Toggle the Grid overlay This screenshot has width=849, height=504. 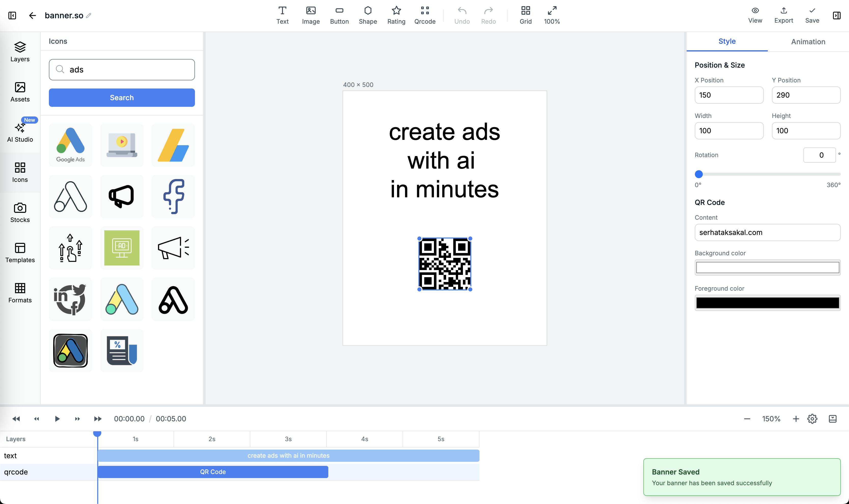(x=526, y=15)
